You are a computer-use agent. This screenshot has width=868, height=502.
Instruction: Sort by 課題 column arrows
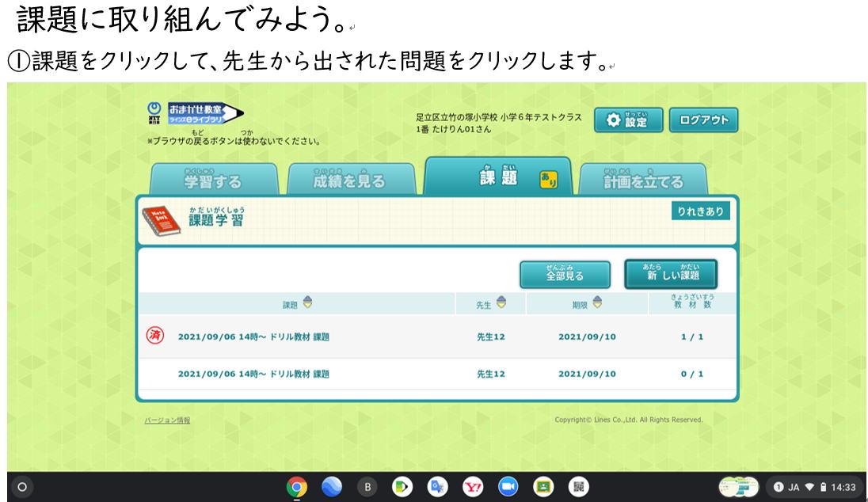pyautogui.click(x=307, y=303)
